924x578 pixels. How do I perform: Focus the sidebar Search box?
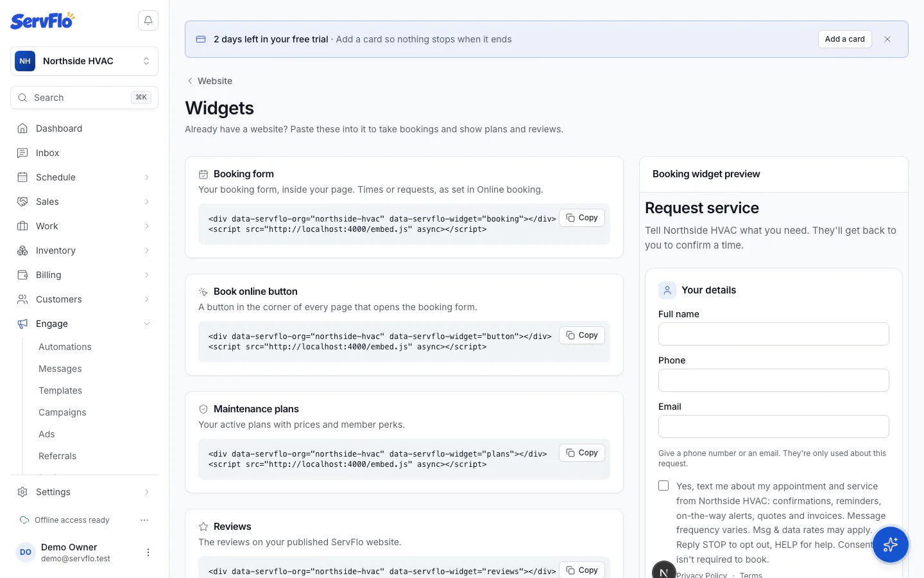coord(84,98)
